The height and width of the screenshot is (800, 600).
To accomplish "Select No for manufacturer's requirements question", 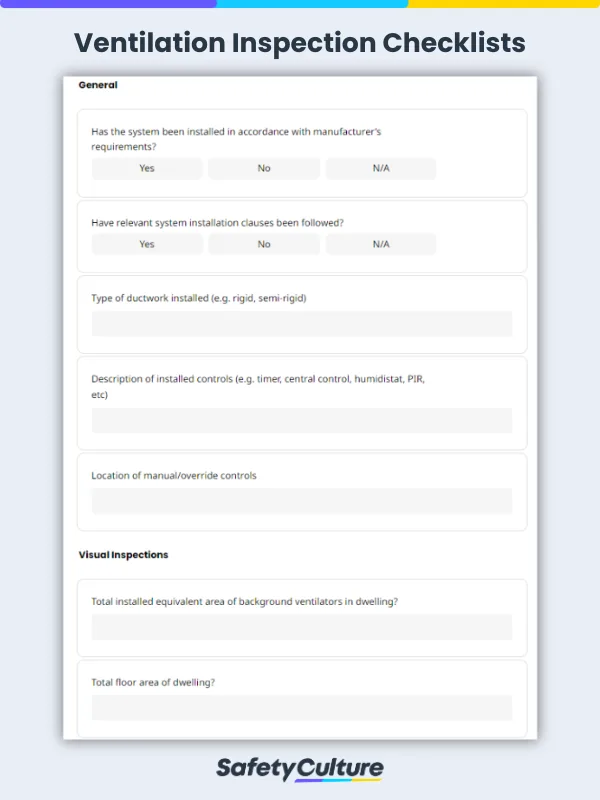I will [x=263, y=168].
